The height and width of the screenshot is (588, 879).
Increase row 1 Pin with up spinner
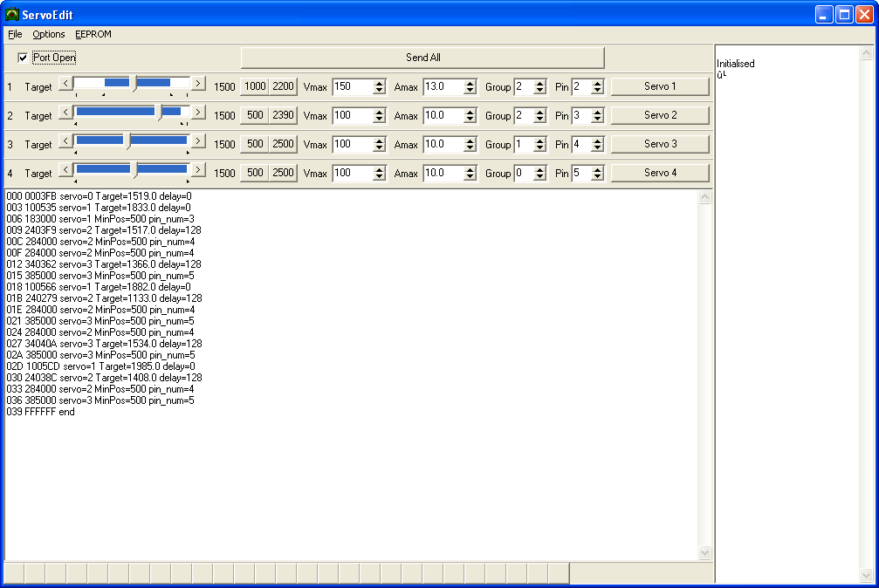tap(598, 83)
